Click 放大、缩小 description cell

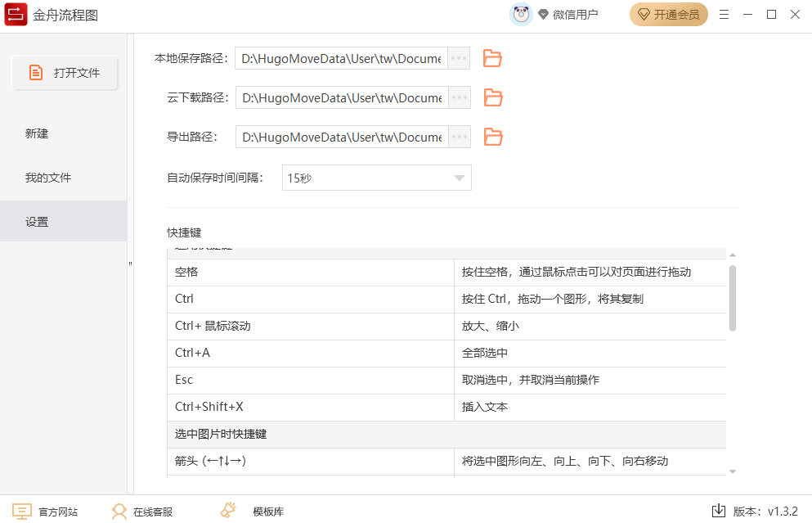pyautogui.click(x=590, y=326)
